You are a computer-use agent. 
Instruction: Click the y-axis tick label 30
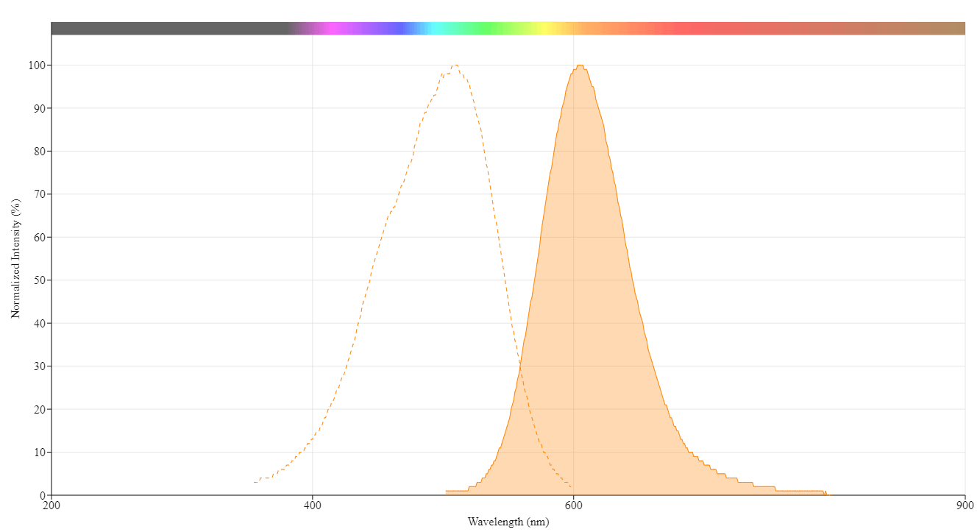click(40, 366)
